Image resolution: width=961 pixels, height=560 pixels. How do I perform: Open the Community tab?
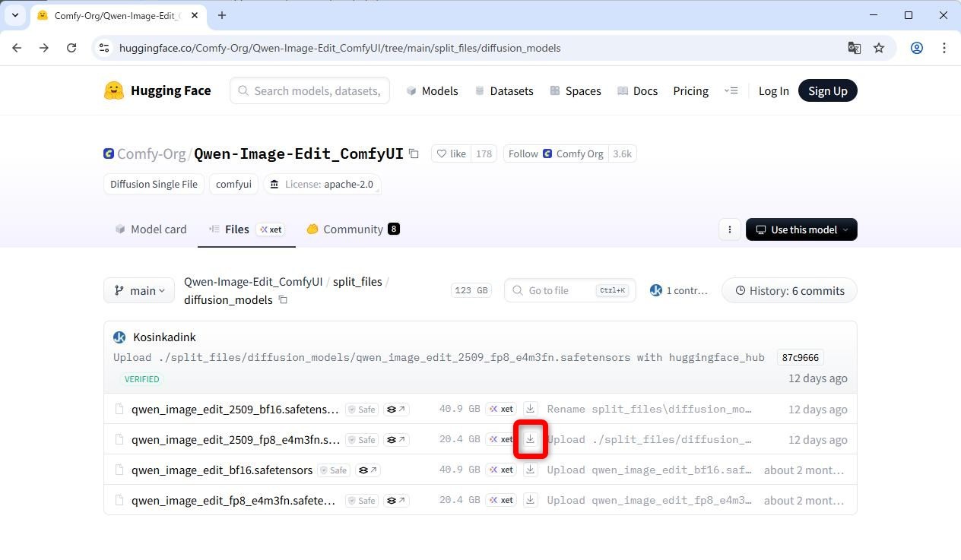coord(353,229)
